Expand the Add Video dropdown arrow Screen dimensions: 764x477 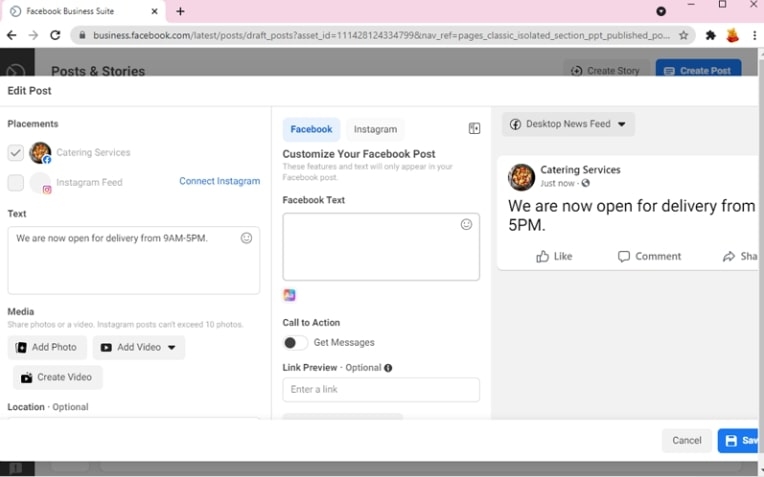[172, 347]
